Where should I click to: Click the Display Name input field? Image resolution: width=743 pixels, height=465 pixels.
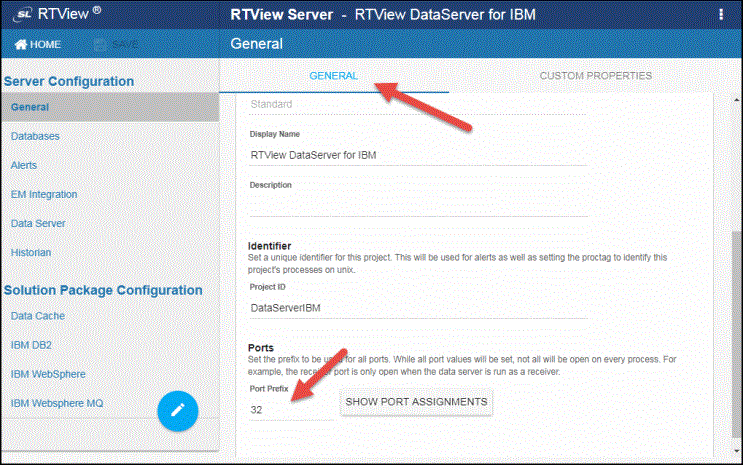point(417,155)
